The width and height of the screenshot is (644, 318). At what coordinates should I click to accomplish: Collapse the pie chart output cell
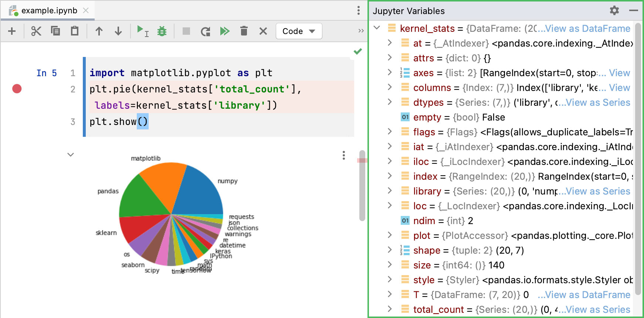71,155
